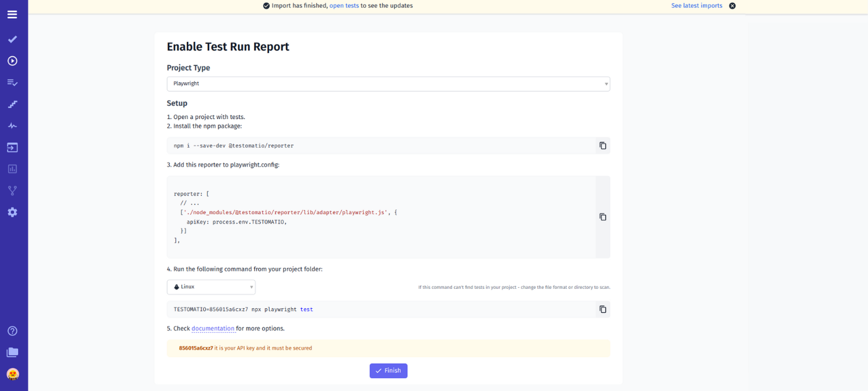Expand the hamburger menu
Viewport: 868px width, 391px height.
tap(12, 14)
